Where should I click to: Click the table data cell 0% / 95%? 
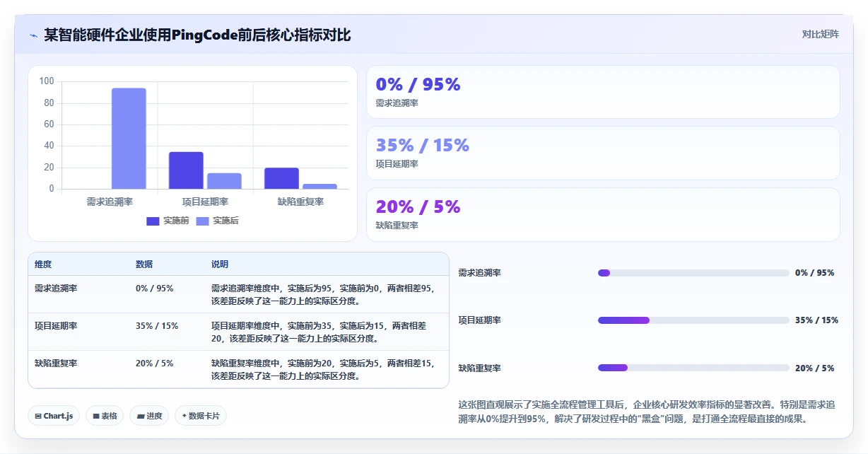click(154, 289)
